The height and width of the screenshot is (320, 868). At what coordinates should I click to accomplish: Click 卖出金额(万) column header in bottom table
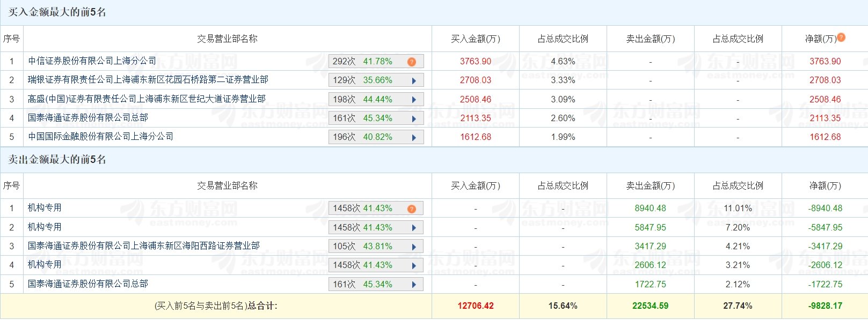point(651,185)
